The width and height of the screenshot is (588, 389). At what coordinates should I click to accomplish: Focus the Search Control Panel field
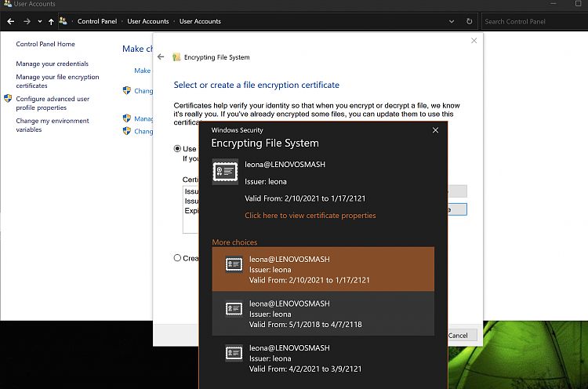pyautogui.click(x=535, y=21)
